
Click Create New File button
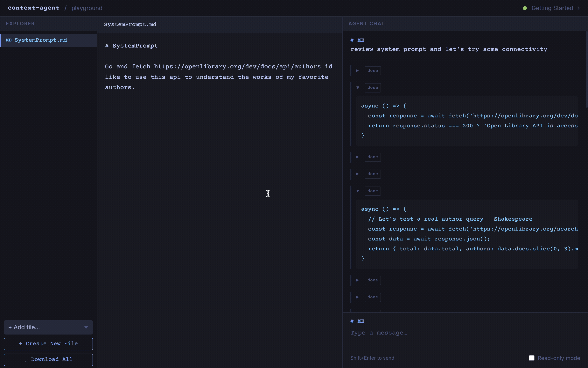[48, 344]
